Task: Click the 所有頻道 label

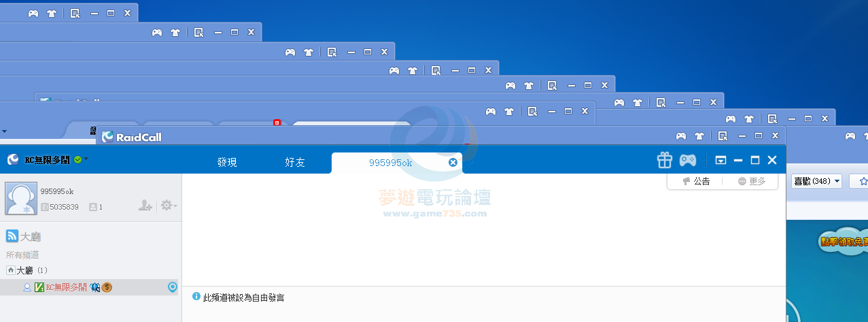Action: pyautogui.click(x=22, y=255)
